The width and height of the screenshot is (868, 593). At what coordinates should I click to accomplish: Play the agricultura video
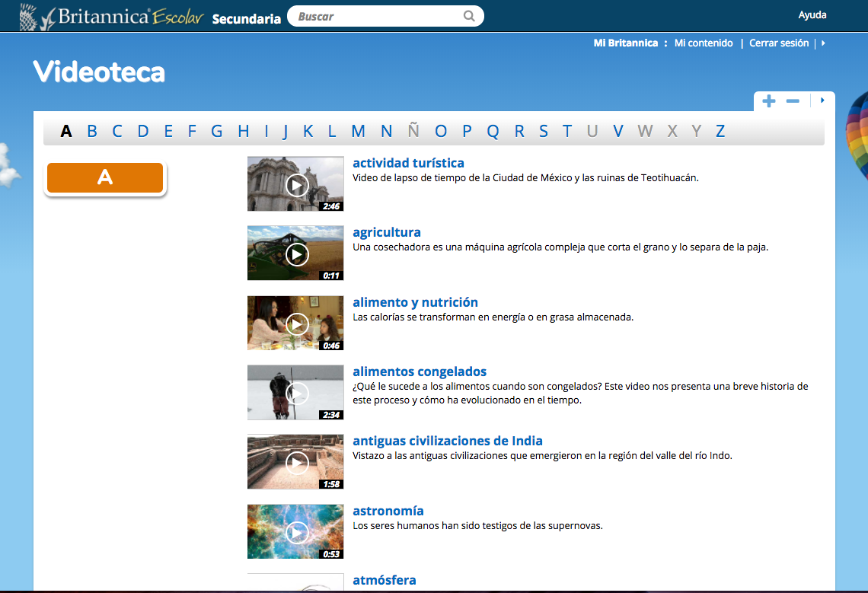coord(295,253)
